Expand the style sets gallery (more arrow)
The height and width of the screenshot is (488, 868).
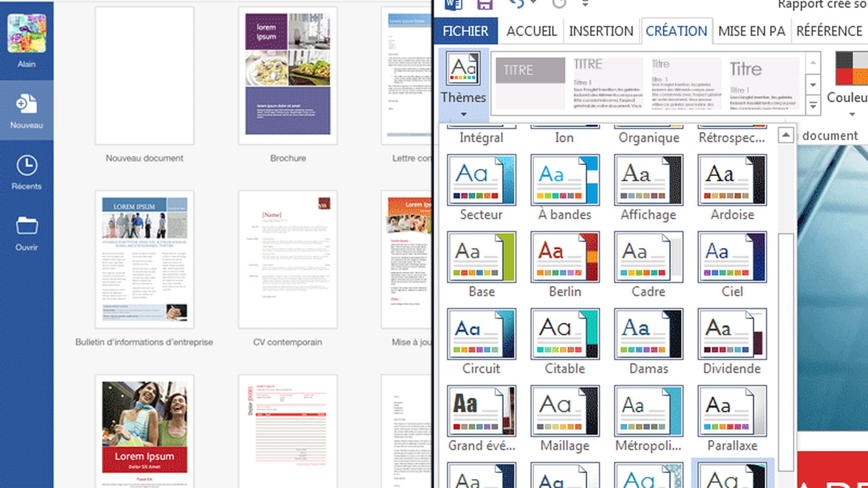click(813, 105)
